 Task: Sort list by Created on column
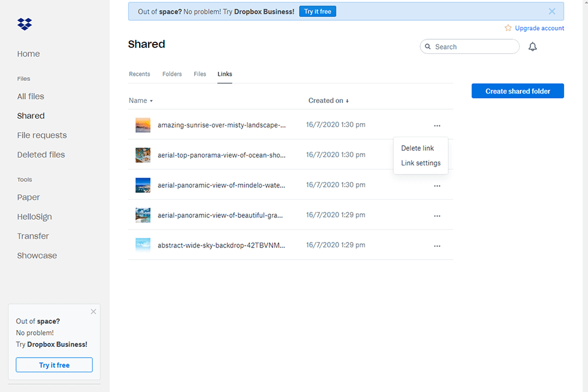[x=328, y=100]
